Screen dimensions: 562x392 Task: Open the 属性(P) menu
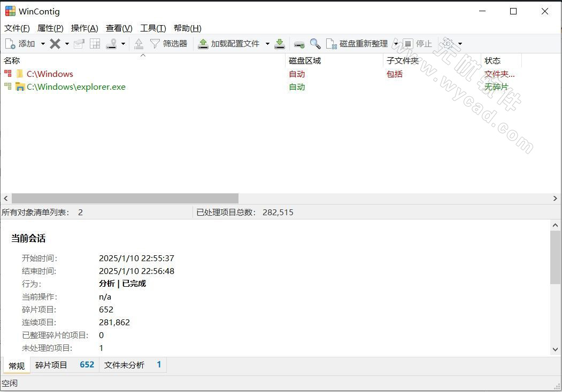point(50,28)
